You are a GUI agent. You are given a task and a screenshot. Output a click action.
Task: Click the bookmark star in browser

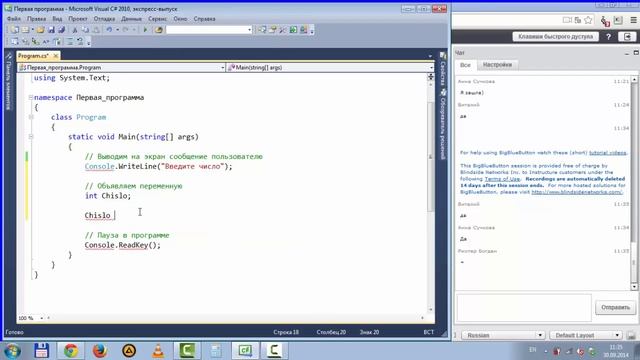(588, 20)
